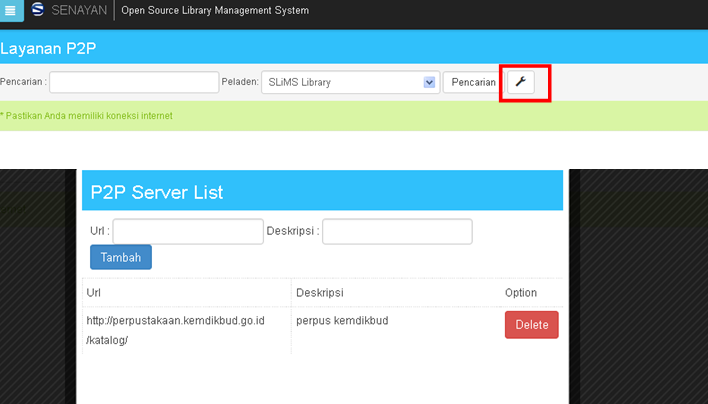Select the 'perpus kemdikbud' description cell
Image resolution: width=708 pixels, height=404 pixels.
[x=342, y=320]
